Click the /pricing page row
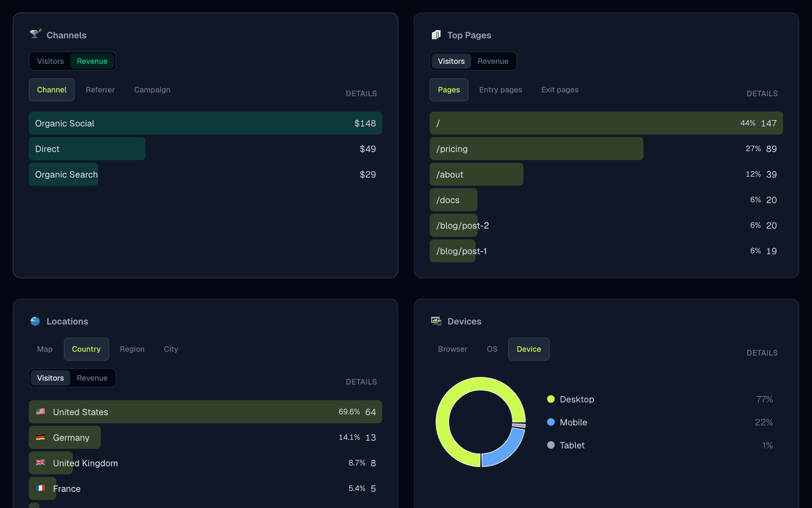This screenshot has width=812, height=508. [x=606, y=149]
